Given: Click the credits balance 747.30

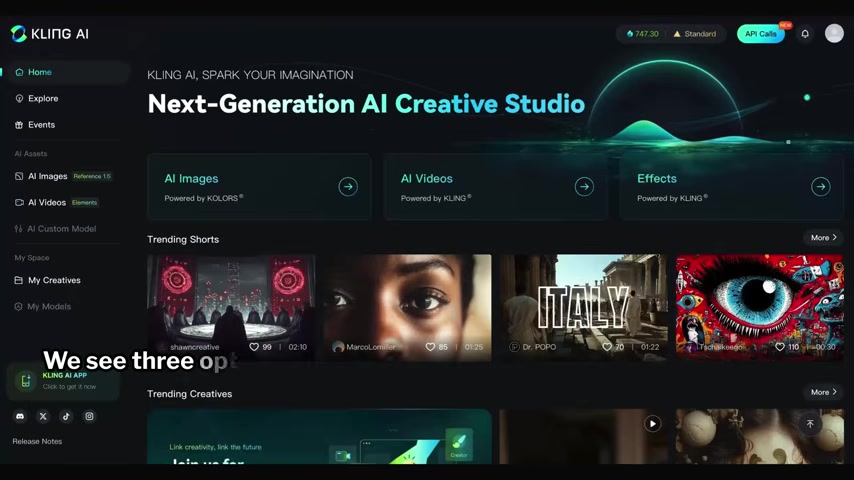Looking at the screenshot, I should [643, 34].
